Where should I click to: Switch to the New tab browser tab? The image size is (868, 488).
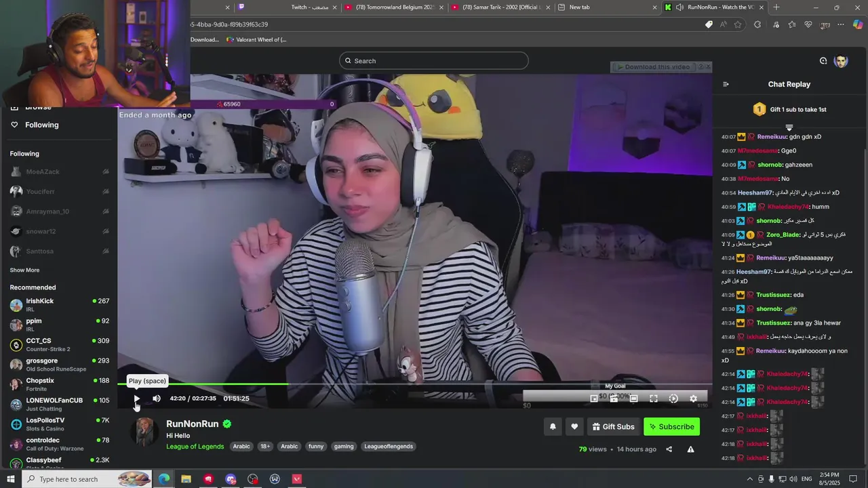pyautogui.click(x=608, y=7)
